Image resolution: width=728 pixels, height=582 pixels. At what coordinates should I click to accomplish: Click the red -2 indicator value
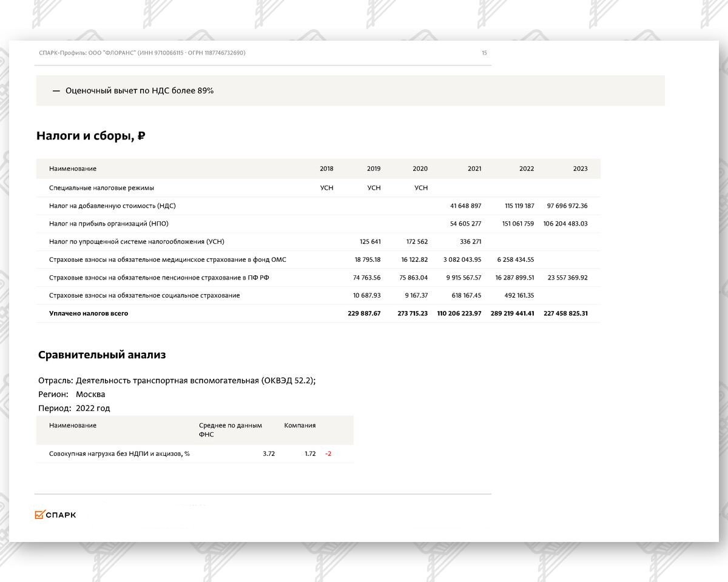tap(328, 453)
